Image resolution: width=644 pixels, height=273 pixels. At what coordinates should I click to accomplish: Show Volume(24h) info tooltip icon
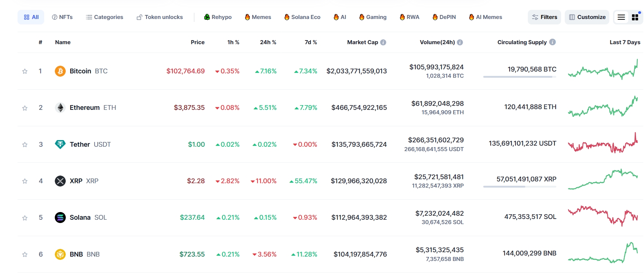pyautogui.click(x=460, y=42)
